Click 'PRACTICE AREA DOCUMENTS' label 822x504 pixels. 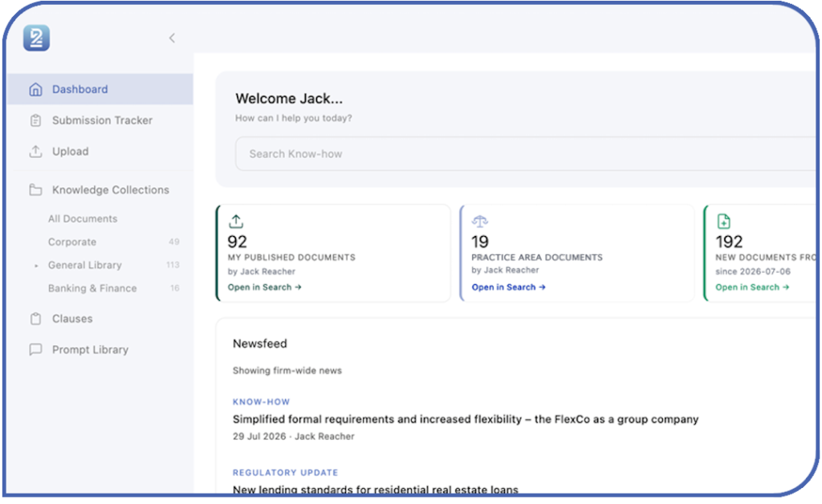click(x=537, y=258)
